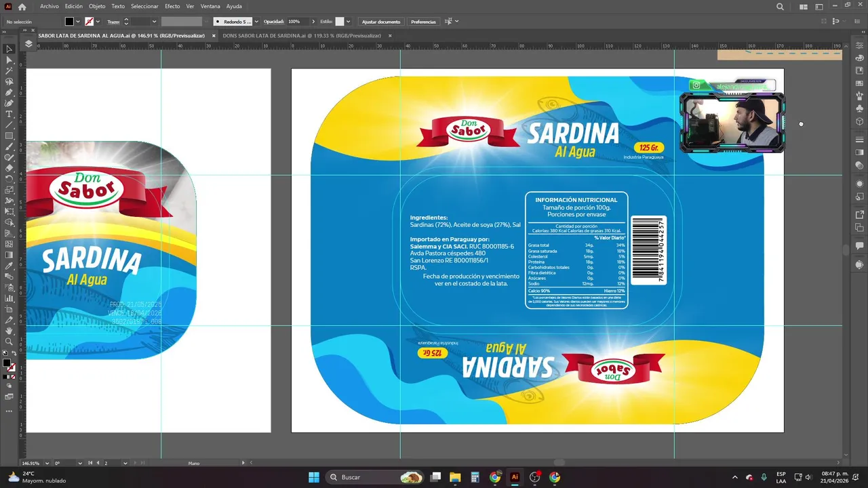Expand opacity slider arrow
This screenshot has width=868, height=488.
click(x=313, y=22)
